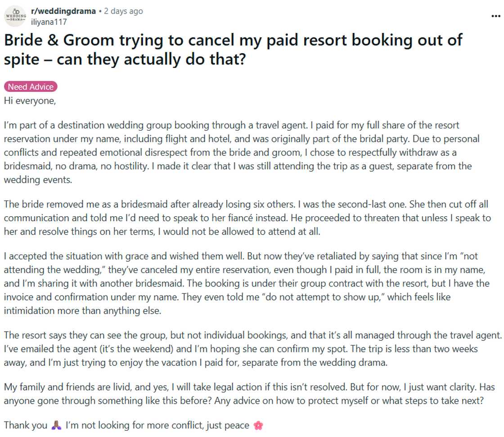The height and width of the screenshot is (437, 504).
Task: Click the flower emoji after 'just peace'
Action: click(x=259, y=425)
